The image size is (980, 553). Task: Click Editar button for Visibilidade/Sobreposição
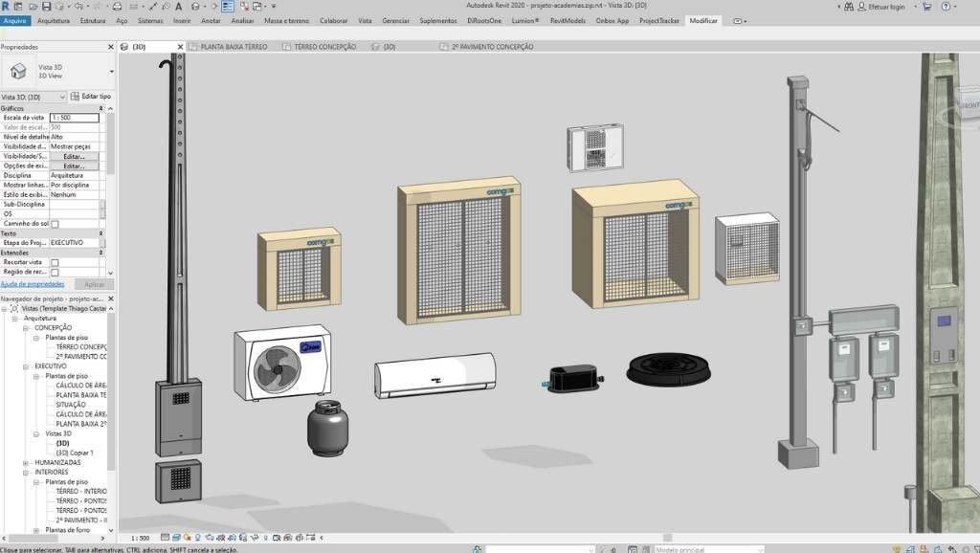(x=74, y=156)
